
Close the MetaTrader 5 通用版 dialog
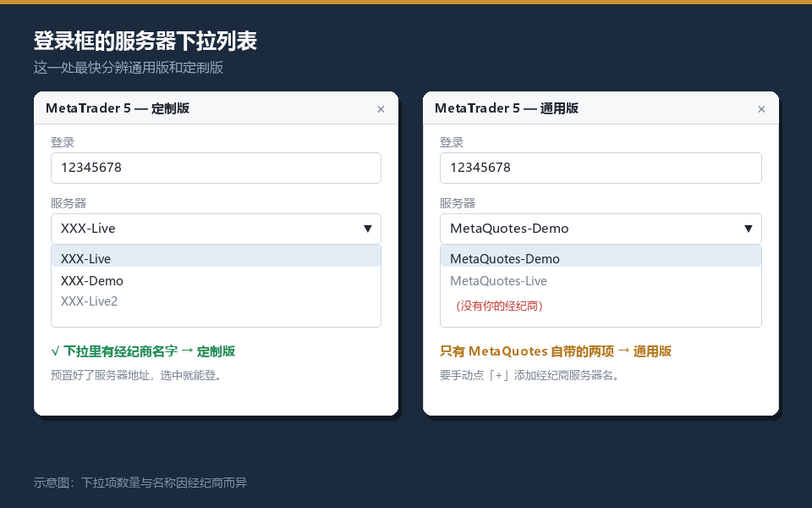[761, 109]
